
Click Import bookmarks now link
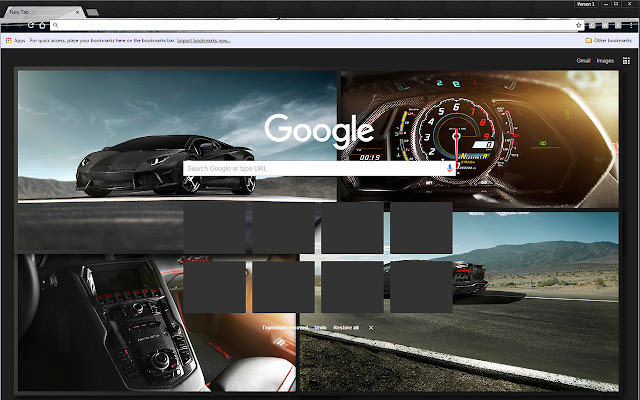pyautogui.click(x=203, y=40)
